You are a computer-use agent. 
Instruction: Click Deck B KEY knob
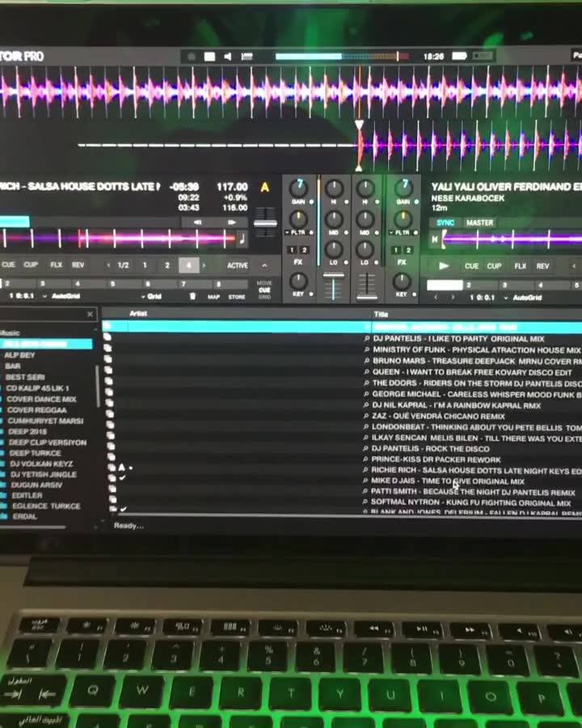click(x=402, y=281)
